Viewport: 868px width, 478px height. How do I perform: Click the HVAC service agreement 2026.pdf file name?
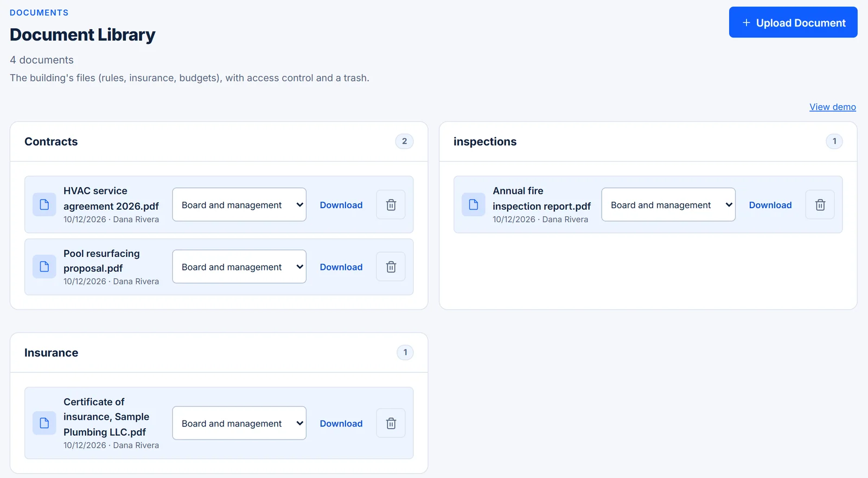point(111,198)
